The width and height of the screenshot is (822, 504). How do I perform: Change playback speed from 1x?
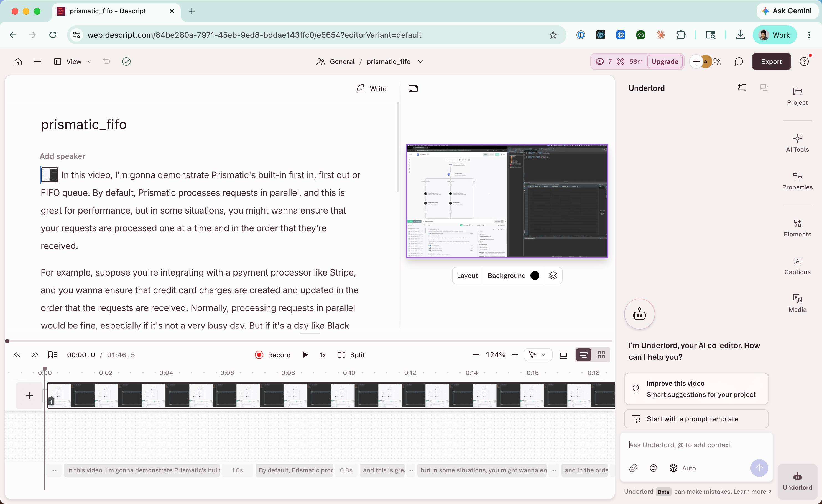point(322,355)
